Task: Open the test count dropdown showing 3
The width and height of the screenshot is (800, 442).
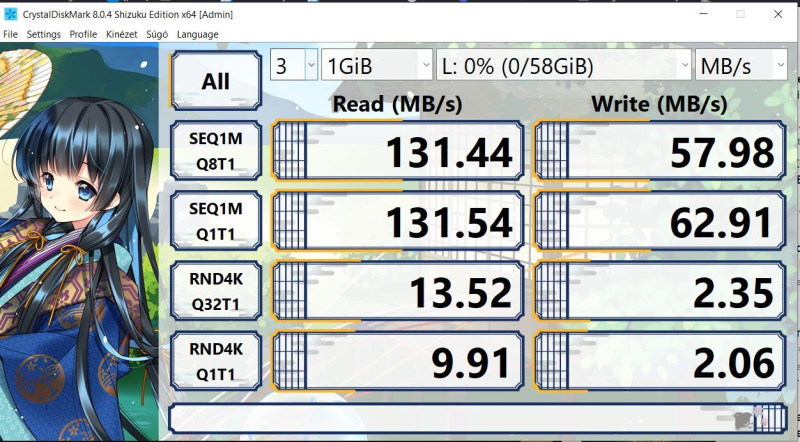Action: (x=294, y=65)
